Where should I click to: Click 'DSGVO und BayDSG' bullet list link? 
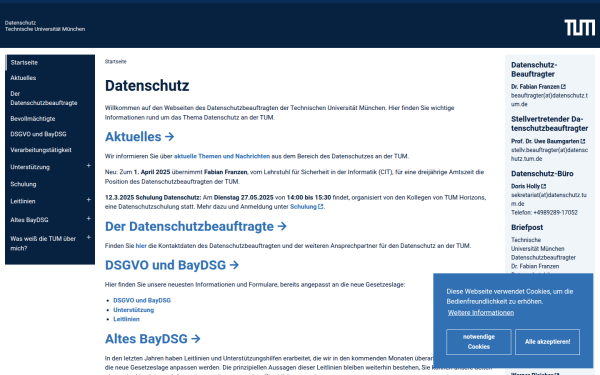tap(142, 300)
